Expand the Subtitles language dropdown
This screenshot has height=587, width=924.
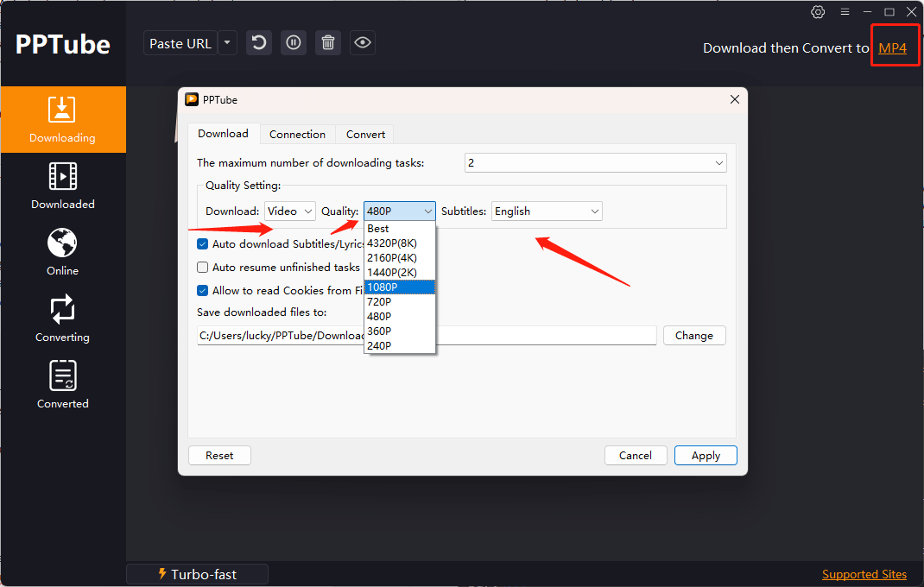point(547,211)
